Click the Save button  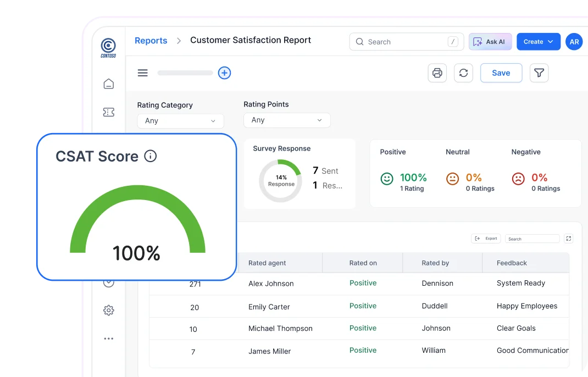[x=501, y=73]
